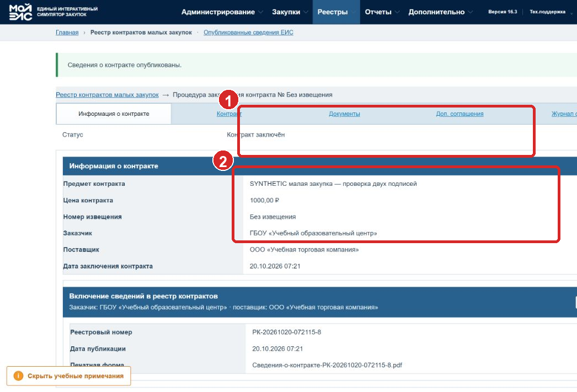The image size is (577, 392).
Task: Hide training notes with Скрыть учебные примечания
Action: (69, 376)
